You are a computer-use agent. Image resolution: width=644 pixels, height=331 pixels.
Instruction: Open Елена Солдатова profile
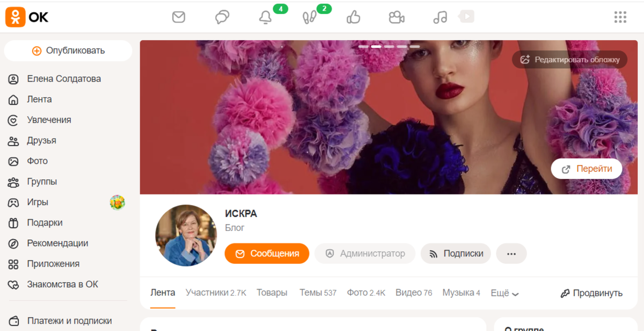(x=64, y=79)
